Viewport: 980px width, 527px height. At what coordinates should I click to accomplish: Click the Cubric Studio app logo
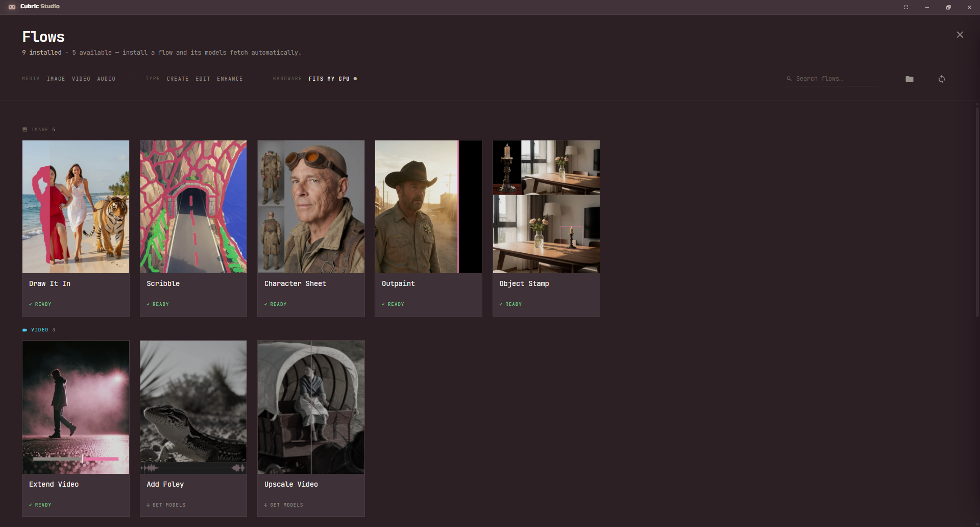click(12, 7)
